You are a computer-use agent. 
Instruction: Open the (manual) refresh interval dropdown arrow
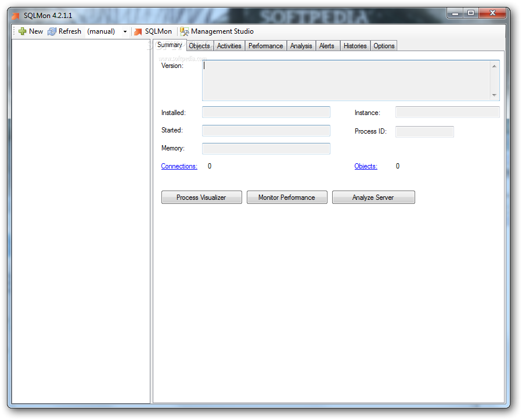click(125, 31)
